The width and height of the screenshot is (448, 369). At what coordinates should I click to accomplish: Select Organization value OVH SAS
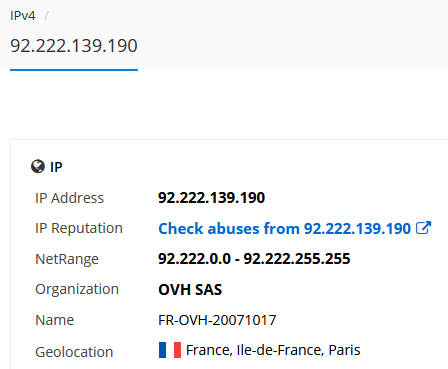click(190, 289)
